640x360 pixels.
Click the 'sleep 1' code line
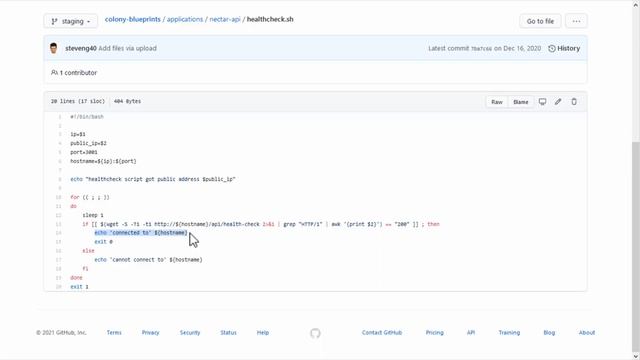[93, 215]
